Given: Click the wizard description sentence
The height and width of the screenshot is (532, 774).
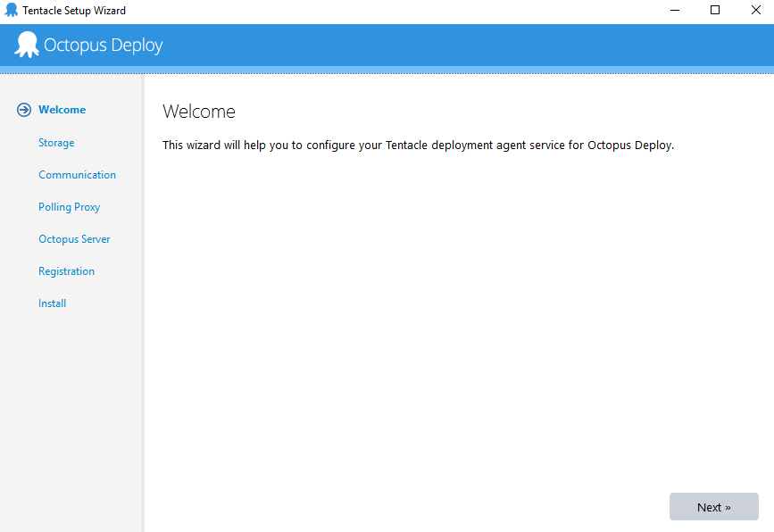Looking at the screenshot, I should point(418,145).
